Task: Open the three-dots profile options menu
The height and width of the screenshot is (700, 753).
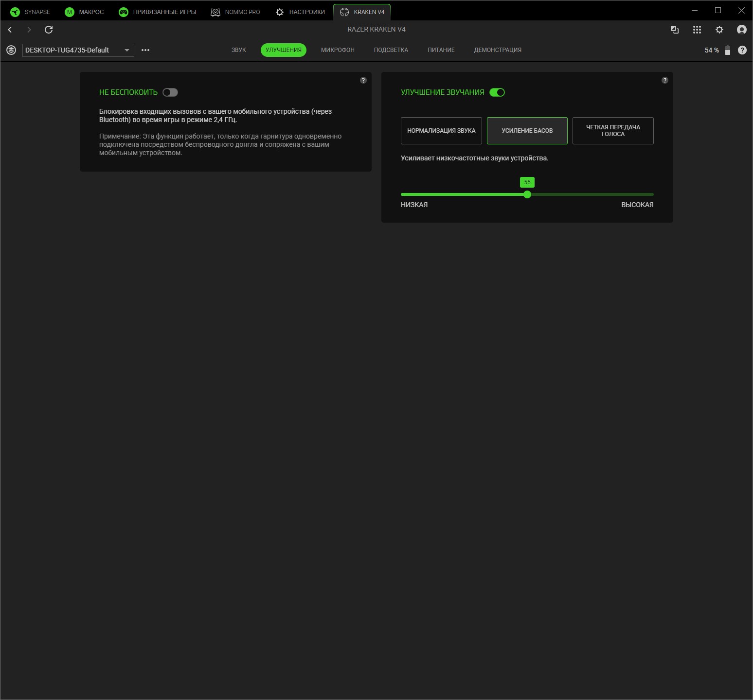Action: point(145,50)
